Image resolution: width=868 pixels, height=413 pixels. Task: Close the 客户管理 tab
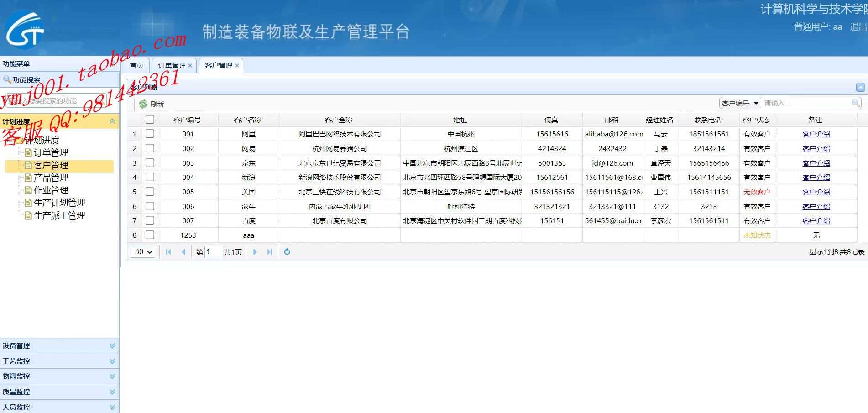pyautogui.click(x=237, y=66)
